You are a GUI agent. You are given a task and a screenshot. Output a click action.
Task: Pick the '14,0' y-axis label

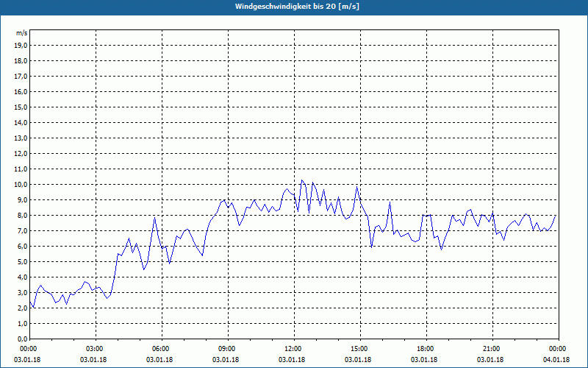pos(21,122)
